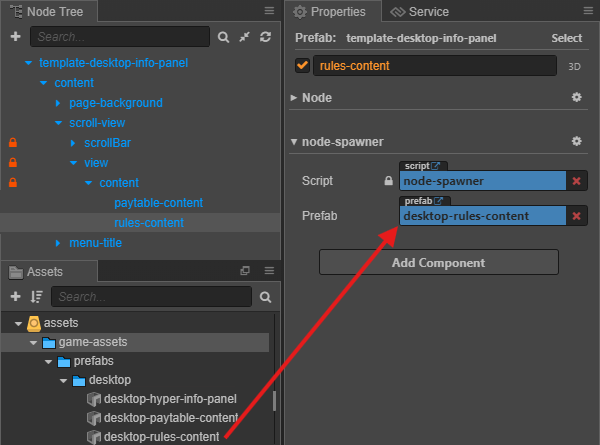This screenshot has width=600, height=445.
Task: Open the prefab link icon above the Prefab field
Action: coord(439,200)
